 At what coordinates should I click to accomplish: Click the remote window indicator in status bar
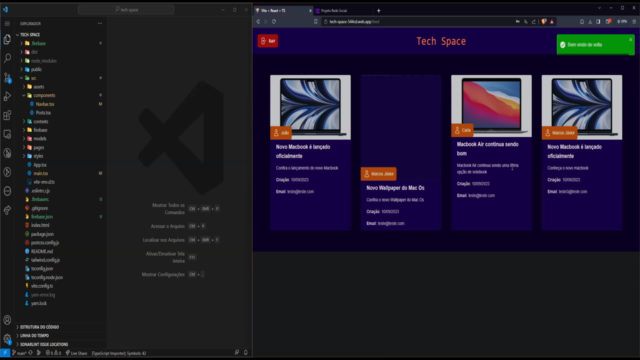point(5,353)
